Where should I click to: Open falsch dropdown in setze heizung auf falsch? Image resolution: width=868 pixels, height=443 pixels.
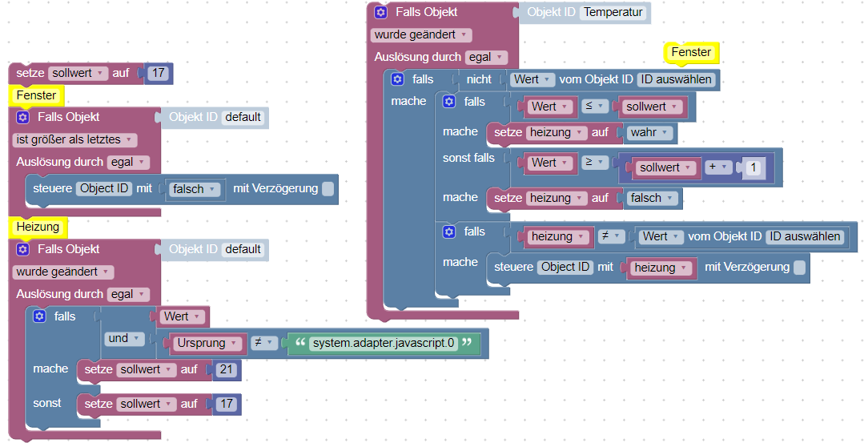(x=652, y=198)
